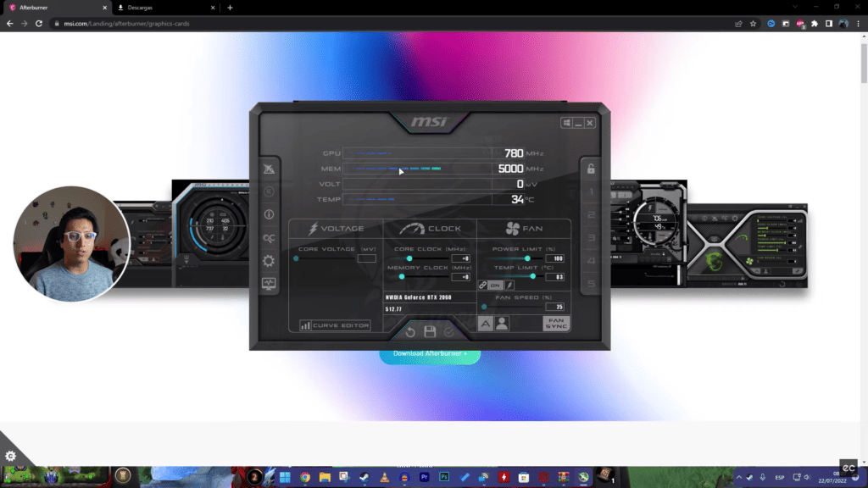Open Steam from the taskbar

pyautogui.click(x=364, y=477)
